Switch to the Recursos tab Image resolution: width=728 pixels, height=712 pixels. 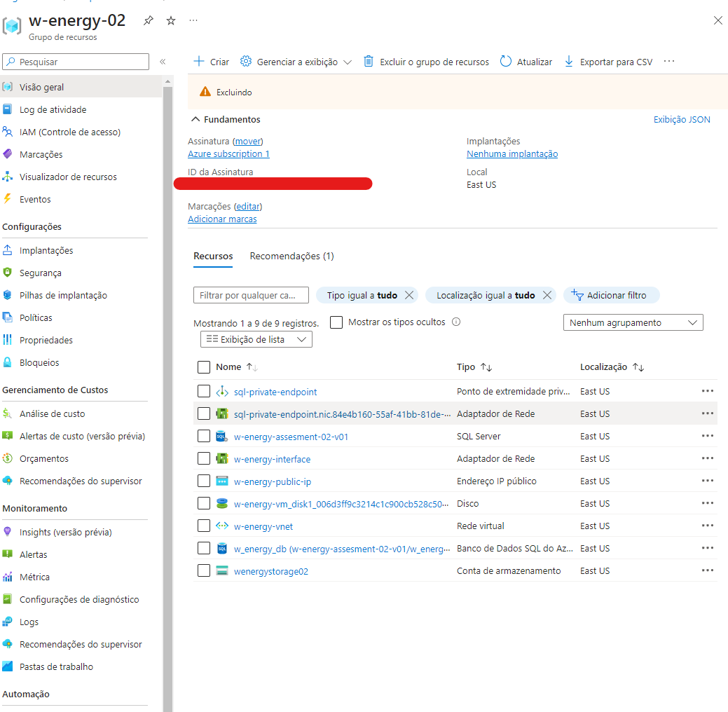pyautogui.click(x=213, y=256)
